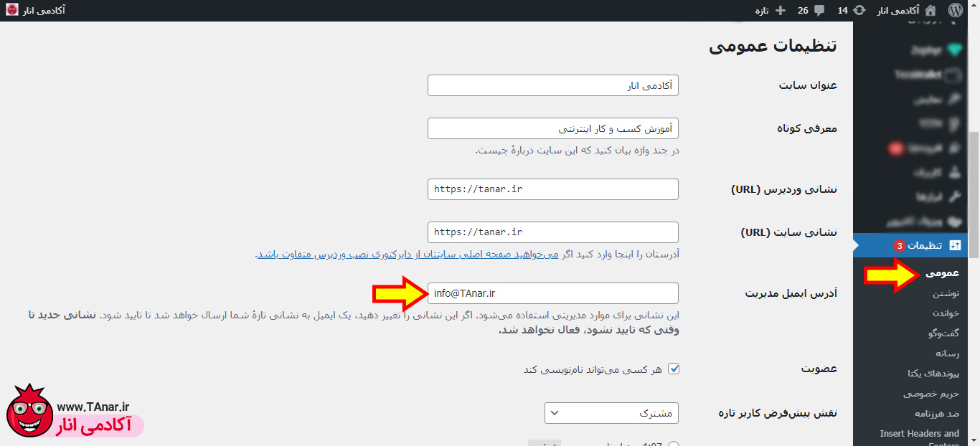Click the red notification badge on تنظیمات
Screen dimensions: 980x446
(x=899, y=246)
